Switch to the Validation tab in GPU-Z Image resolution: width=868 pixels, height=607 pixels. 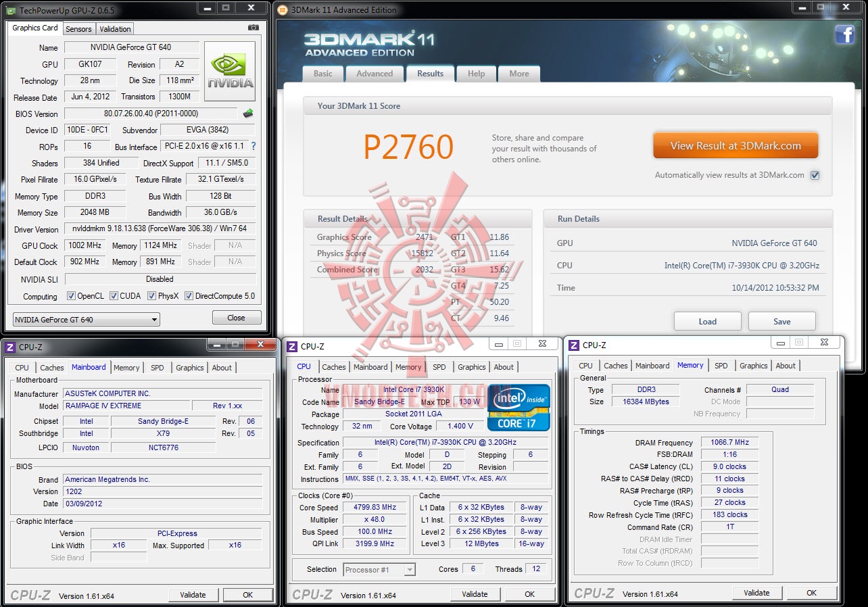pos(115,29)
